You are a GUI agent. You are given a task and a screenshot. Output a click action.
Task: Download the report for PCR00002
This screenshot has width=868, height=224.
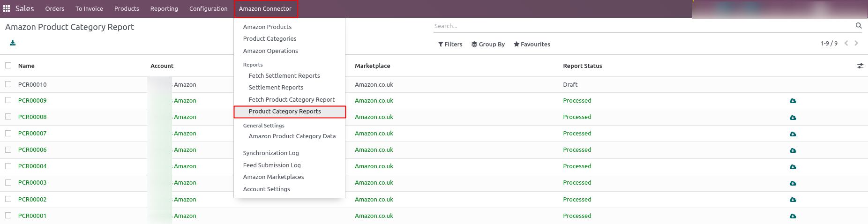[x=793, y=200]
